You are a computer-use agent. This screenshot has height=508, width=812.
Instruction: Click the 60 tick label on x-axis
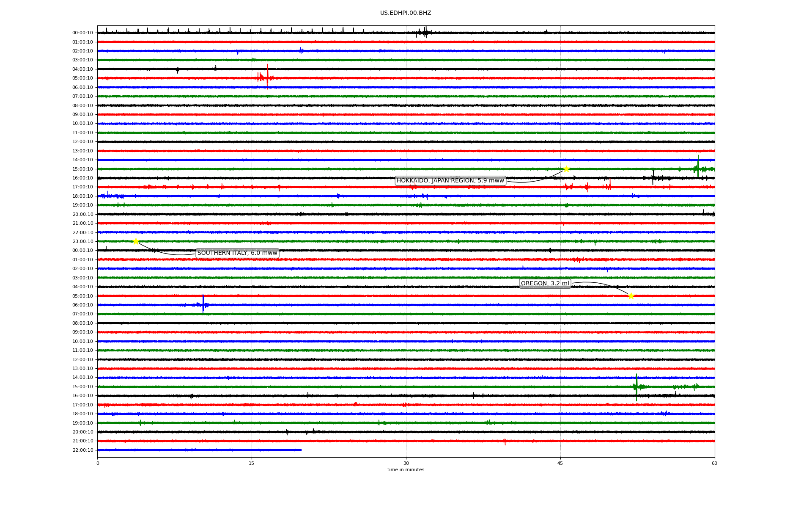point(714,463)
